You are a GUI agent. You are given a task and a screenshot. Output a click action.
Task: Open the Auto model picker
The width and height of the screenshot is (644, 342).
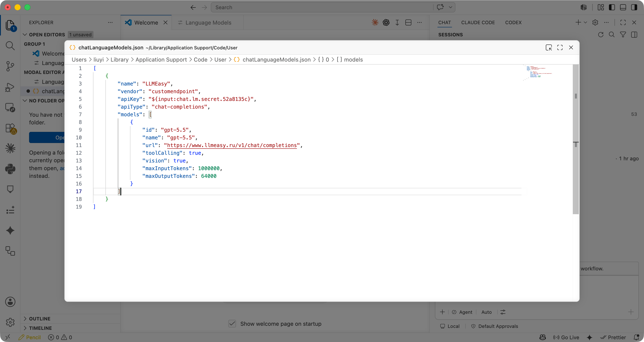tap(486, 312)
